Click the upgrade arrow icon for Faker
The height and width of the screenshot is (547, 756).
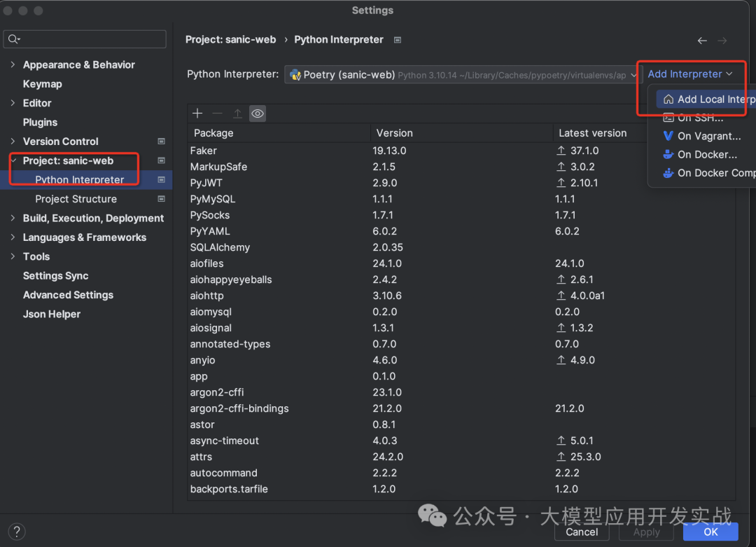click(x=561, y=151)
